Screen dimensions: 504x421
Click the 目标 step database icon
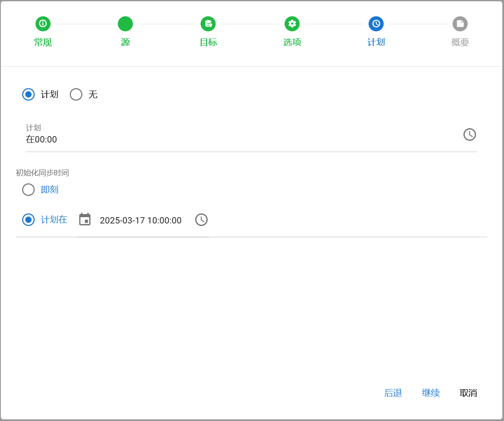(x=208, y=24)
